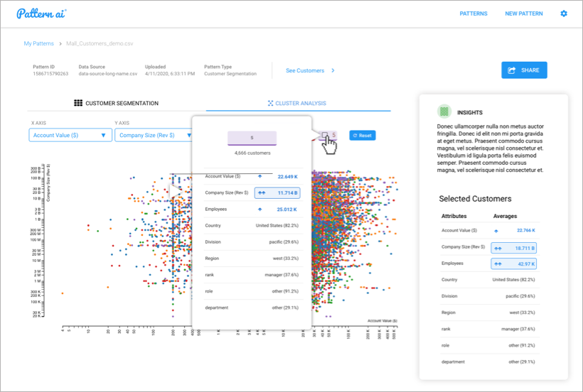The height and width of the screenshot is (392, 583).
Task: Open New Pattern from the top navigation
Action: 523,13
